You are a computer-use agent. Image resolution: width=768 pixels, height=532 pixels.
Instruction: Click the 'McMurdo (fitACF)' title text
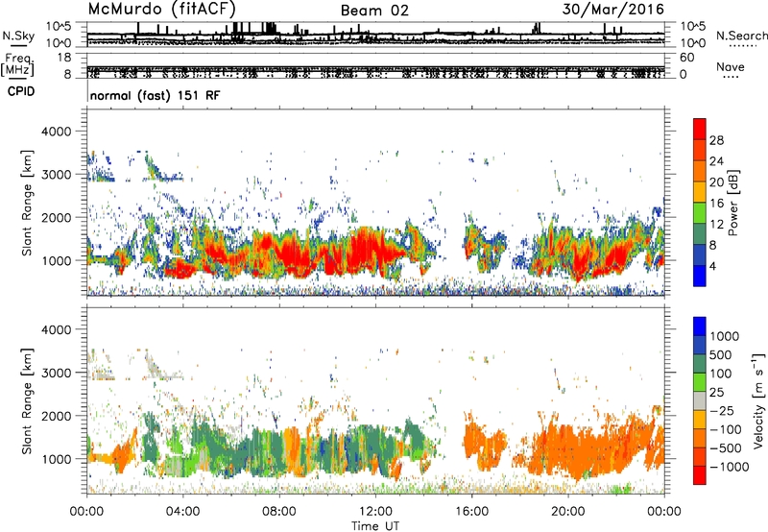coord(161,9)
